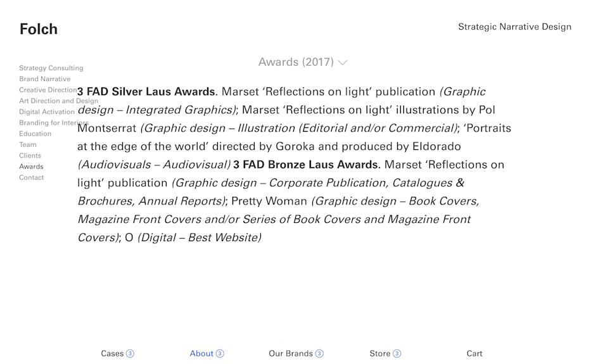This screenshot has width=589, height=364.
Task: Open the Brand Narrative section
Action: click(x=45, y=79)
